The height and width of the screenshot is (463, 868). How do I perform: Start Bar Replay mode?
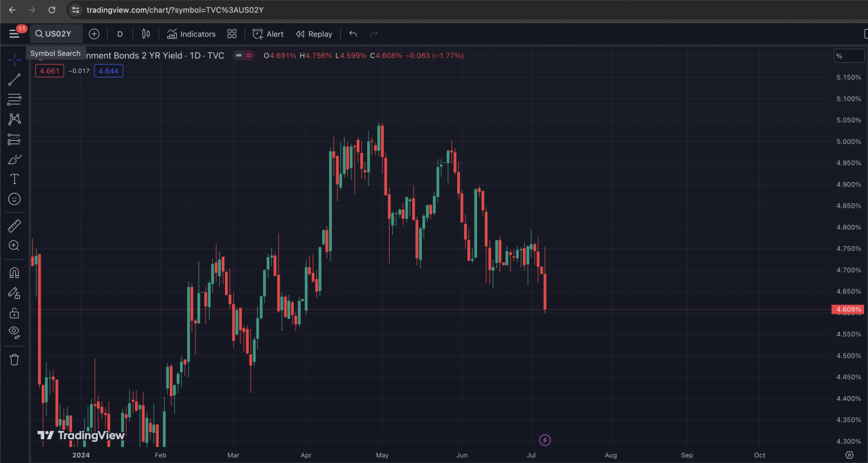point(314,34)
